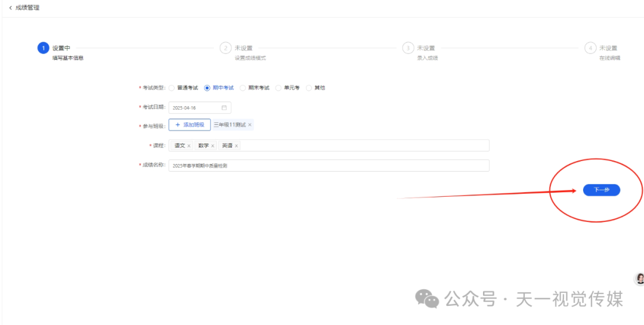This screenshot has width=644, height=325.
Task: Go back using the 成绩管理 arrow
Action: point(10,8)
